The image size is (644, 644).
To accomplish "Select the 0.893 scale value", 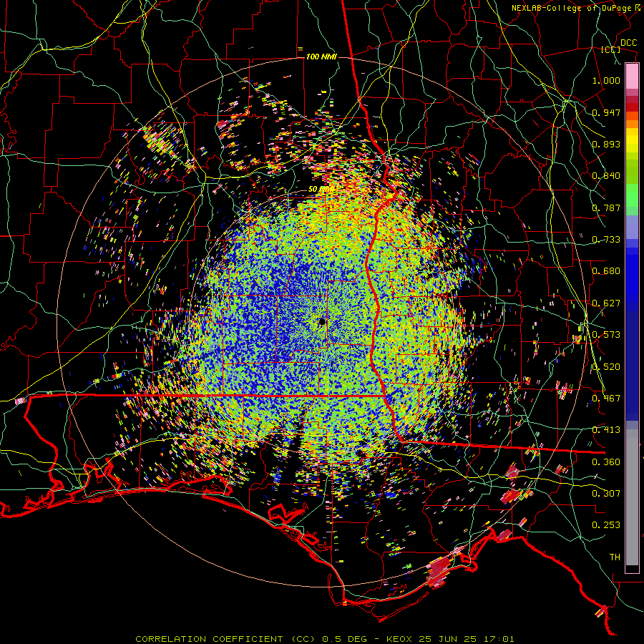I will click(x=606, y=144).
